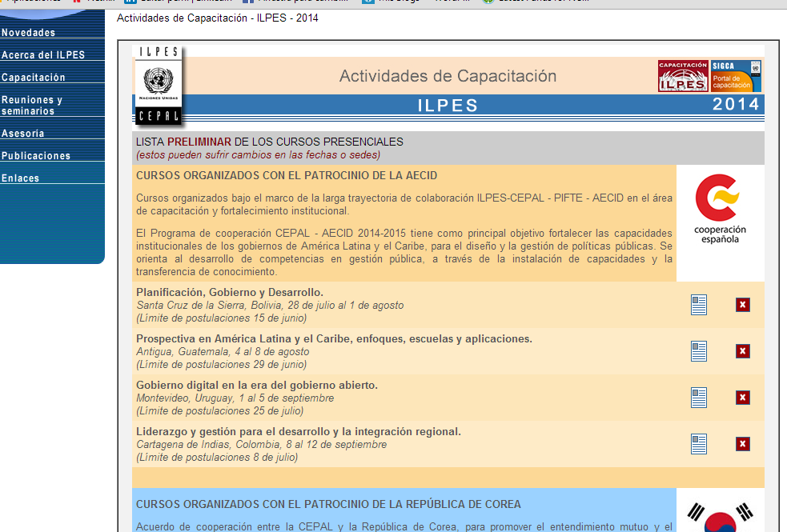Open document icon for Planificación, Gobierno y Desarrollo

tap(699, 305)
